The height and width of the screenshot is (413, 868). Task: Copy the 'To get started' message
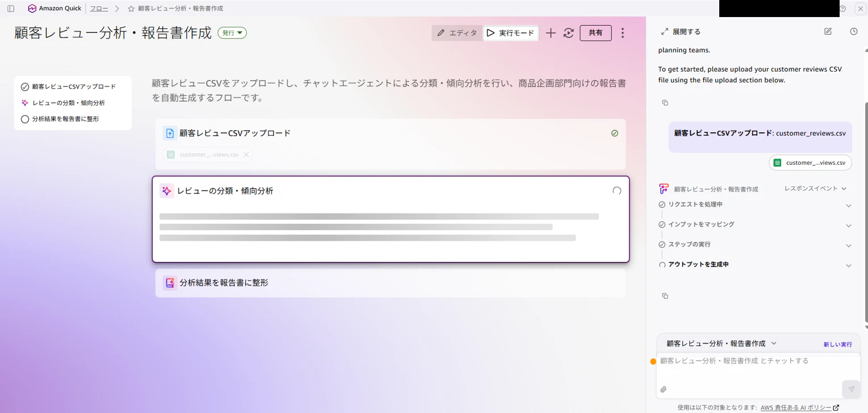pos(665,103)
